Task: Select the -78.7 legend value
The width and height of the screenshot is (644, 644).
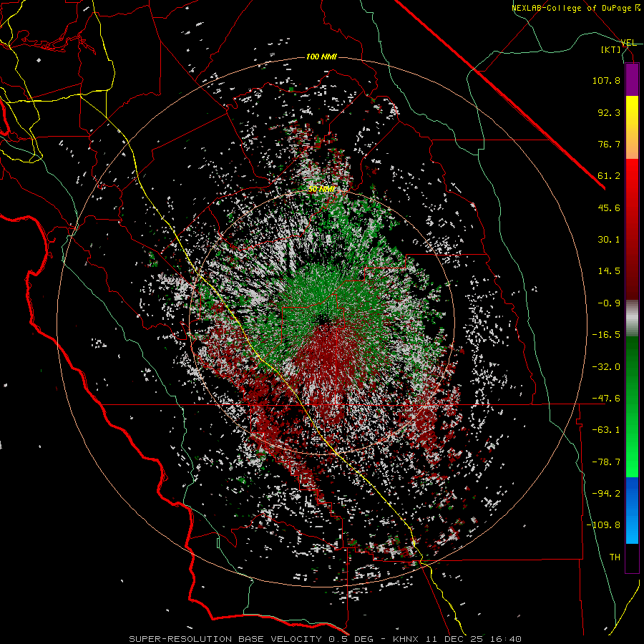Action: coord(606,462)
